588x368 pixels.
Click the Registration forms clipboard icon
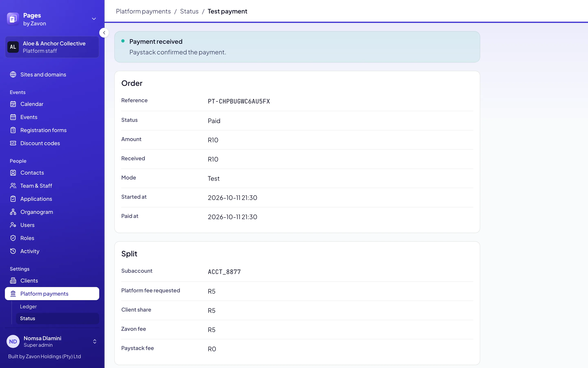click(x=13, y=130)
